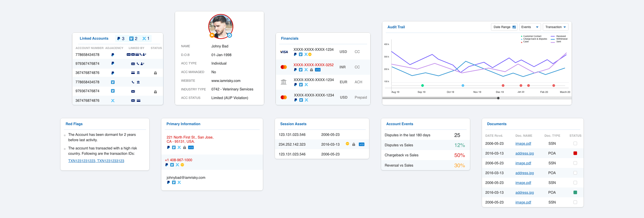Screen dimensions: 644x218
Task: Click the Audit Trail timeline slider handle
Action: pyautogui.click(x=498, y=98)
